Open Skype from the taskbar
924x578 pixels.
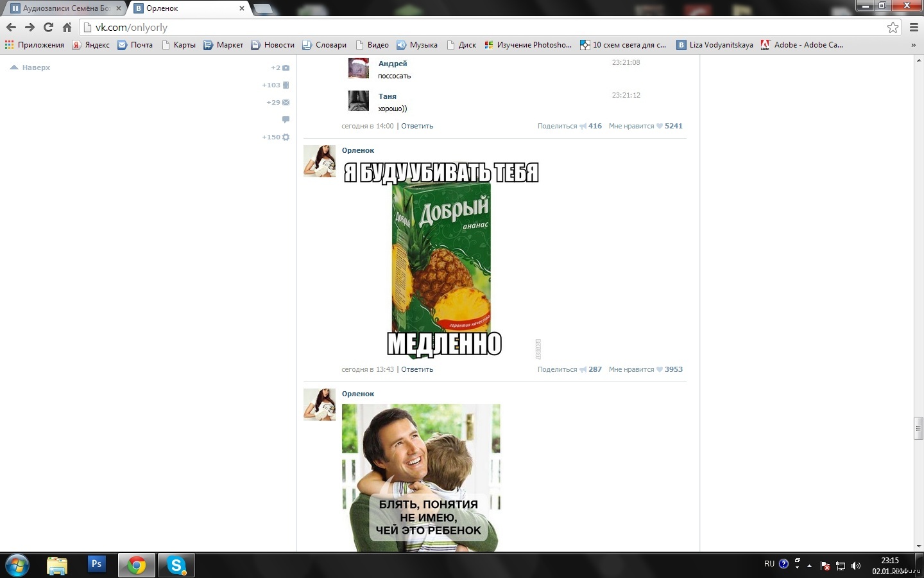(176, 565)
